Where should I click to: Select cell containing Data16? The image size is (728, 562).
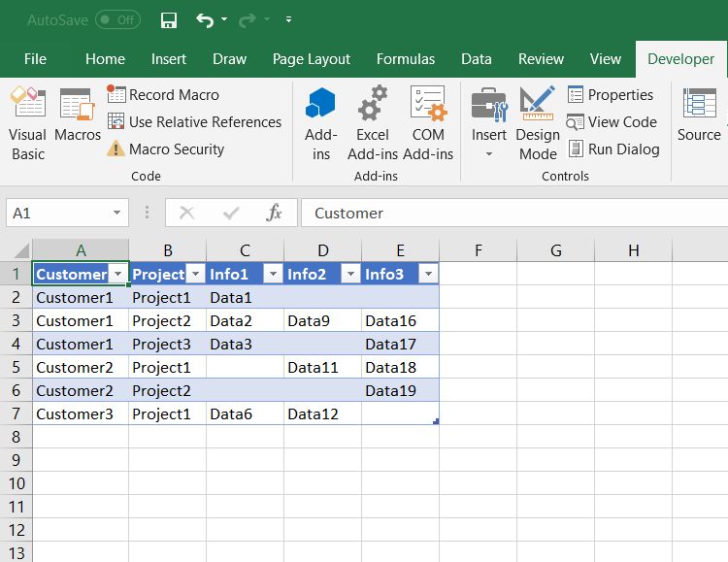[400, 320]
